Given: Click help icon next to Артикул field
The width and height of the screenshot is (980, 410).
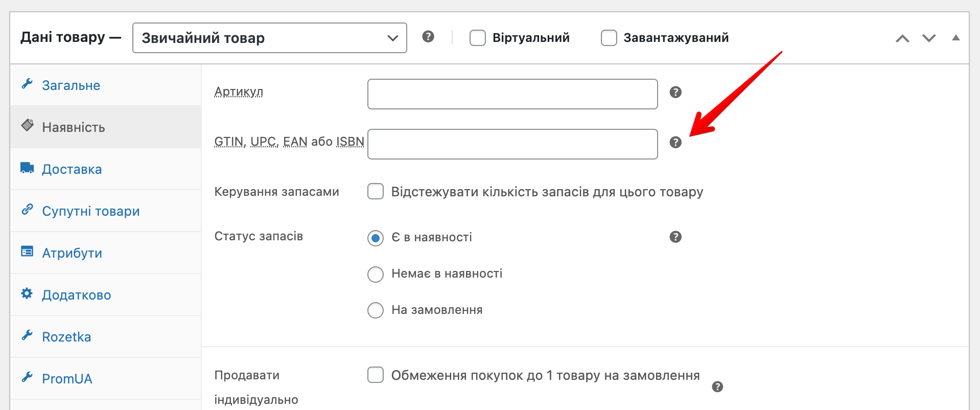Looking at the screenshot, I should (x=675, y=92).
